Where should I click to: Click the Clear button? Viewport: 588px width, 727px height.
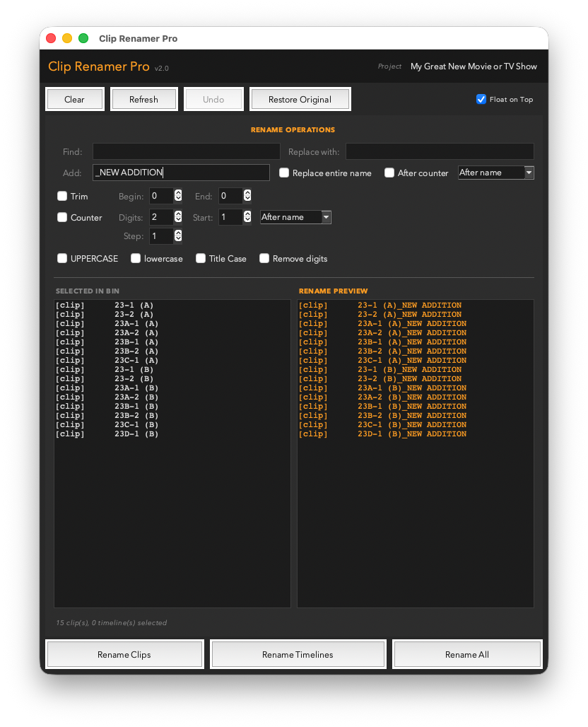[x=75, y=99]
